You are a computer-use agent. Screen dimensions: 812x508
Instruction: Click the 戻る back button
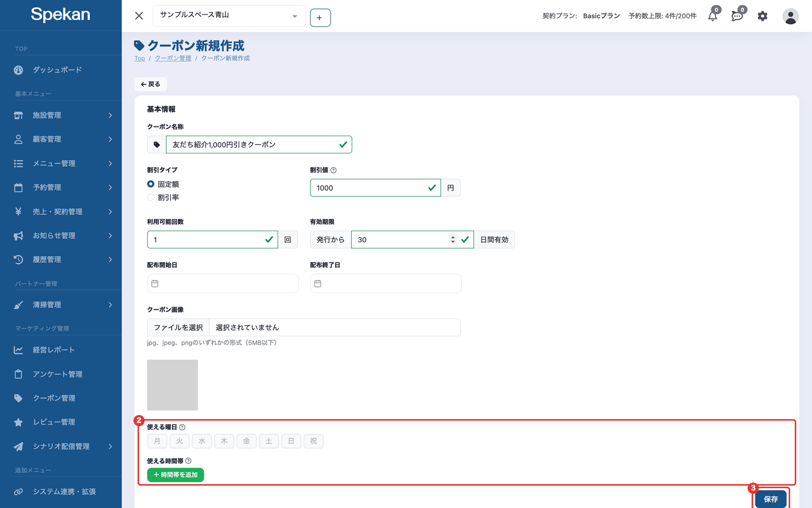pos(151,84)
